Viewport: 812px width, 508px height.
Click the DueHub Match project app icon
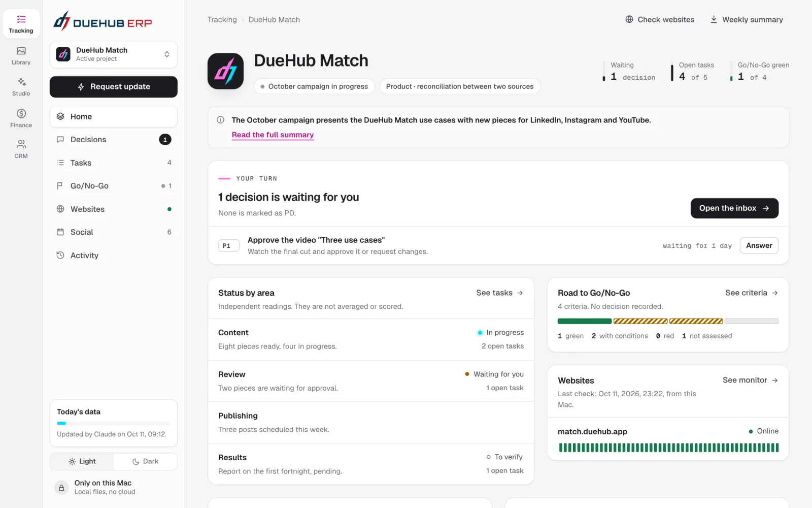[x=225, y=71]
